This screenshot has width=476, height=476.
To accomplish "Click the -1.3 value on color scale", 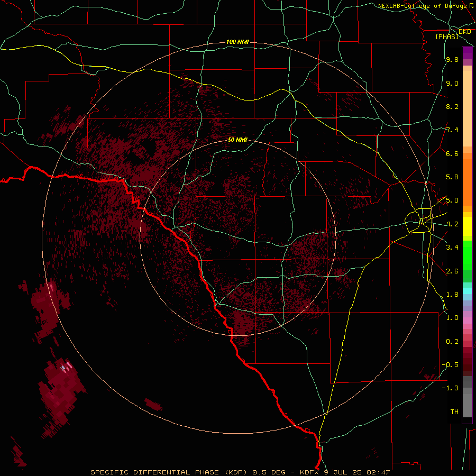I will [450, 388].
